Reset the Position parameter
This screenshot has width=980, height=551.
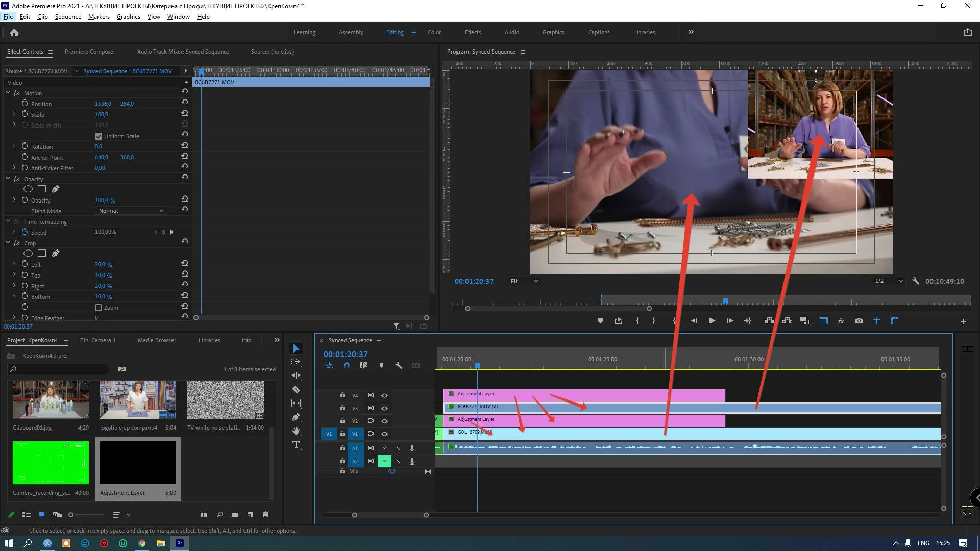click(184, 103)
